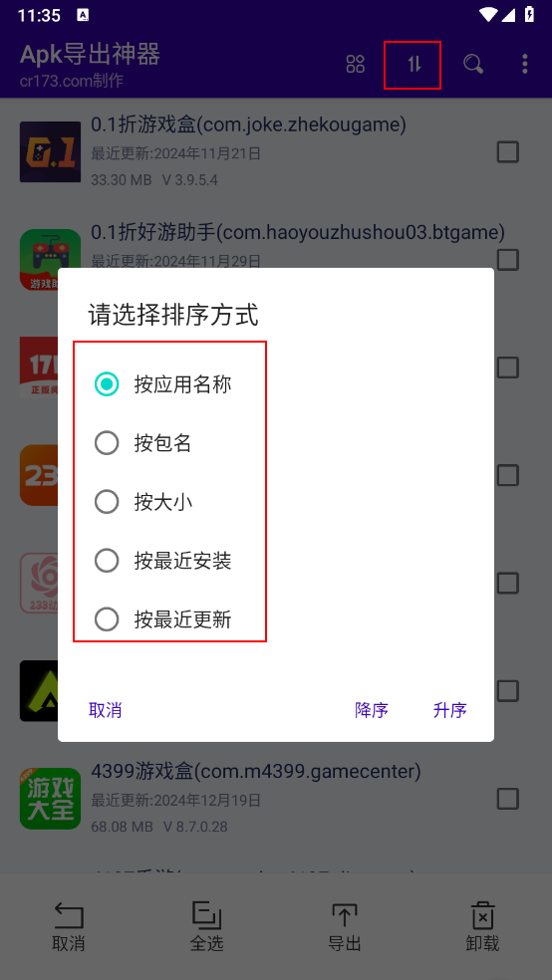Choose 按大小 sorting option

(x=142, y=502)
